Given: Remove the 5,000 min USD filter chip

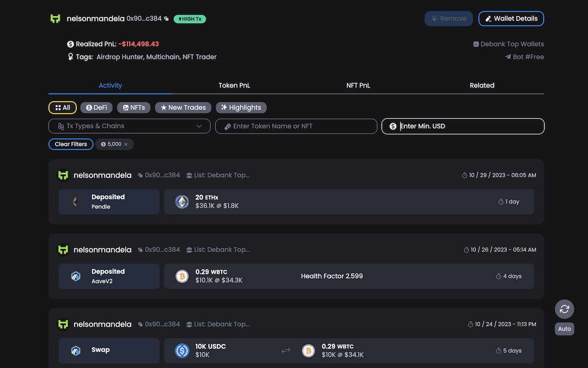Looking at the screenshot, I should (x=126, y=144).
